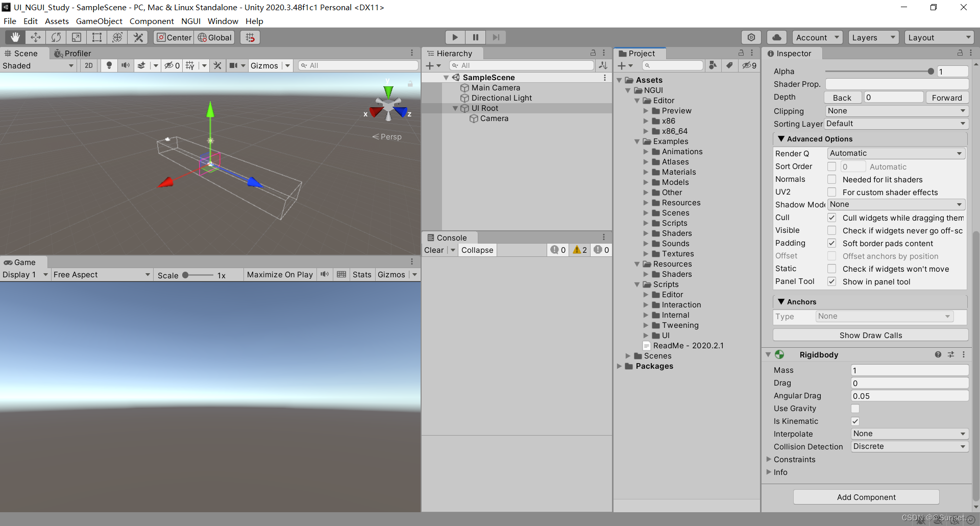Disable Cull widgets while dragging
The width and height of the screenshot is (980, 526).
(832, 218)
